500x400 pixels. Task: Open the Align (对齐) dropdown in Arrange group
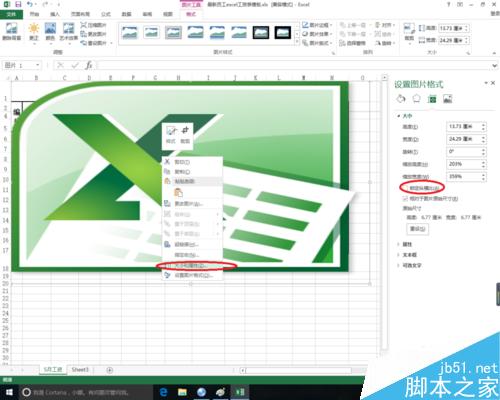click(385, 25)
